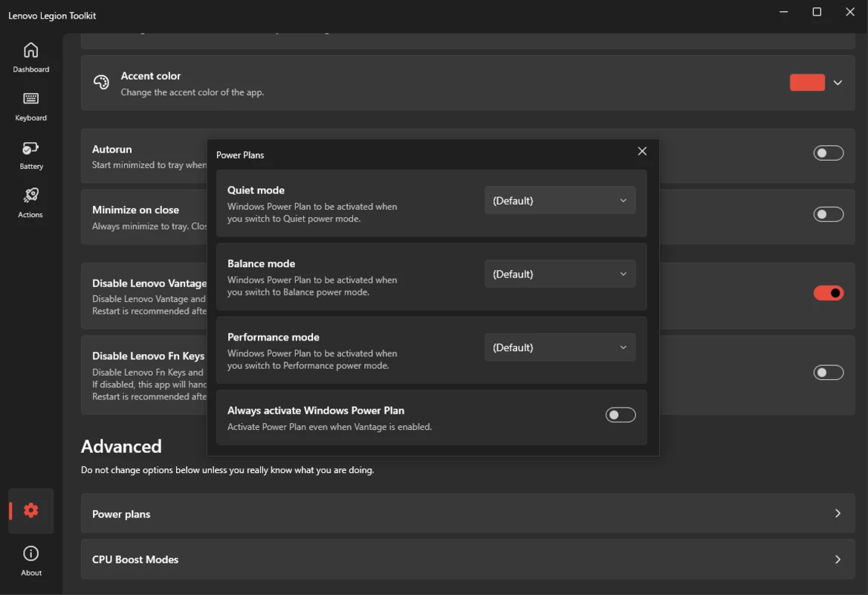Toggle Disable Lenovo Fn Keys switch
This screenshot has width=868, height=595.
[828, 373]
